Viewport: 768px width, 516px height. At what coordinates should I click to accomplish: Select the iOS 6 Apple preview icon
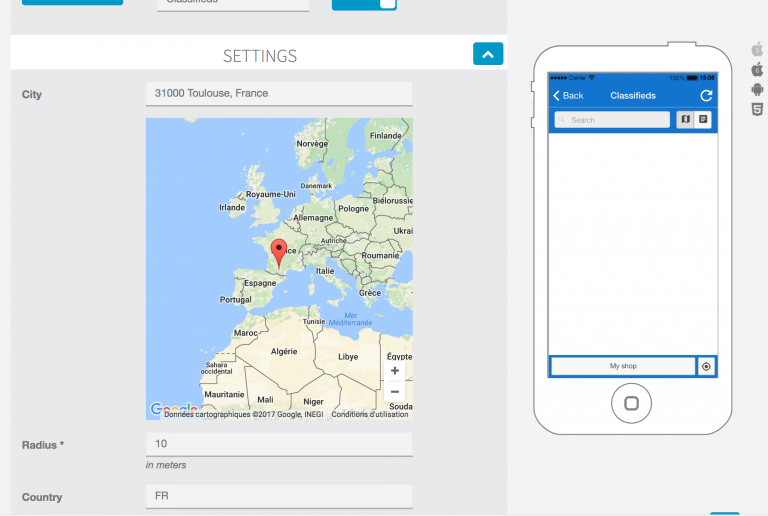[757, 69]
